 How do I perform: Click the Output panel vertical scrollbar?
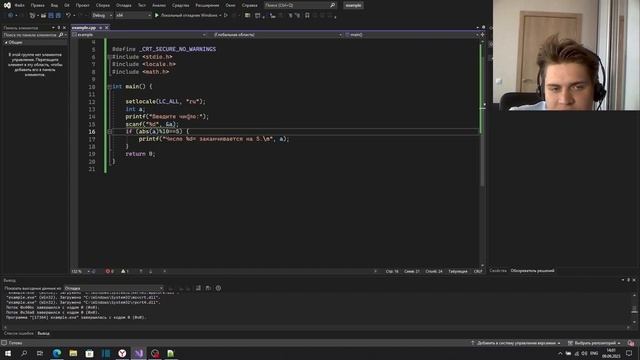tap(634, 310)
